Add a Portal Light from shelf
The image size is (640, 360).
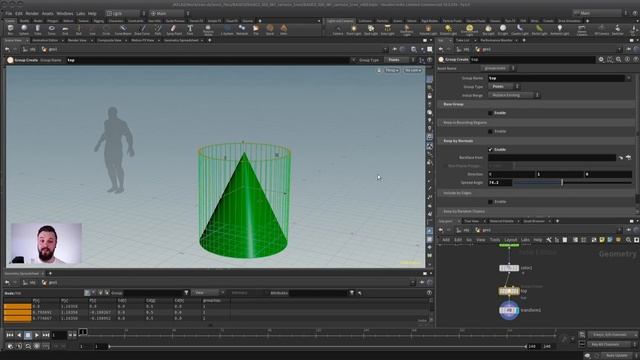click(x=539, y=29)
